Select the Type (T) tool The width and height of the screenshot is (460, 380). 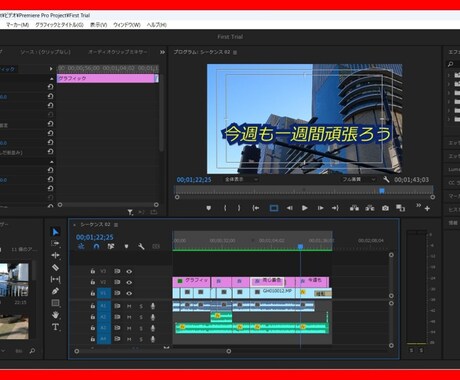point(56,327)
